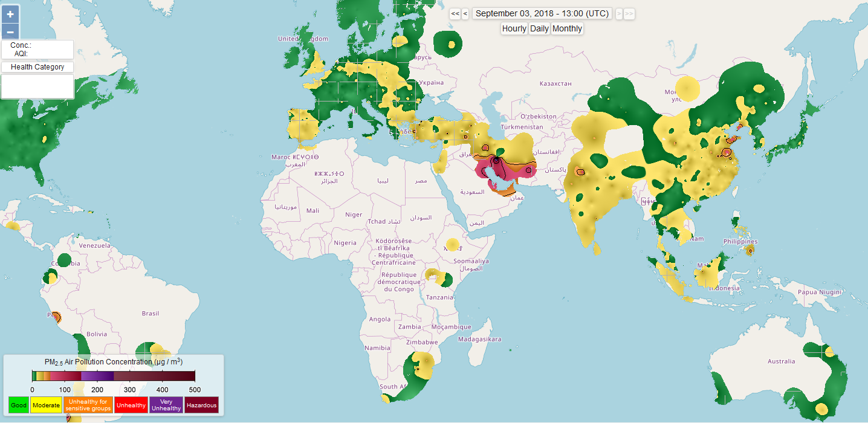Click the green 'Good' color swatch
The image size is (868, 423).
pyautogui.click(x=18, y=405)
